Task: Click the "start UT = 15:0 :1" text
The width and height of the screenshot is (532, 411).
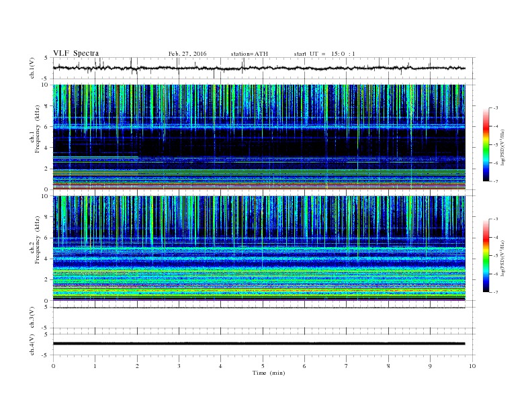Action: coord(324,54)
